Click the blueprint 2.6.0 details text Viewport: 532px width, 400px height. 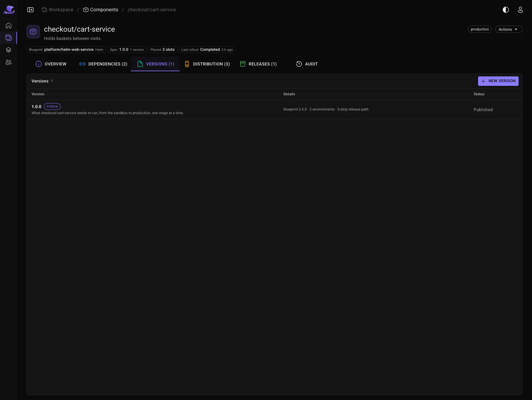[326, 109]
